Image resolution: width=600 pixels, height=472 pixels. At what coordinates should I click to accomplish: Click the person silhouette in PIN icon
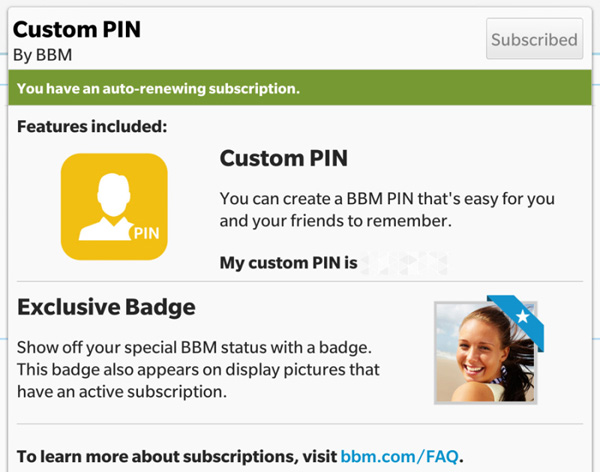click(x=104, y=207)
